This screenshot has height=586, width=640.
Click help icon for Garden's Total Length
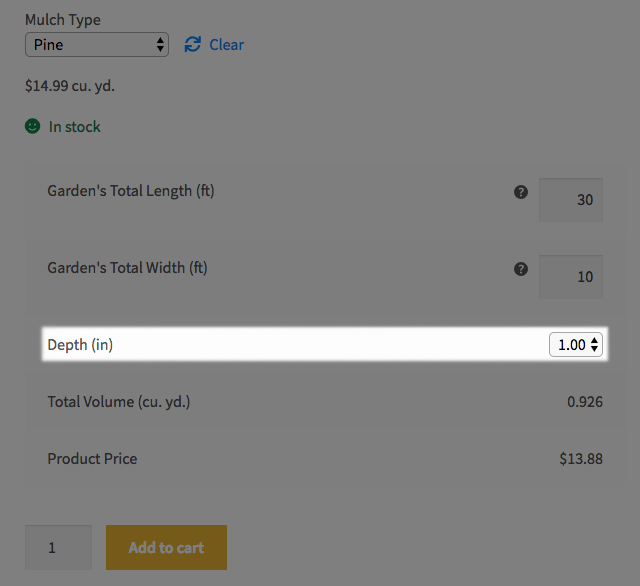tap(520, 192)
